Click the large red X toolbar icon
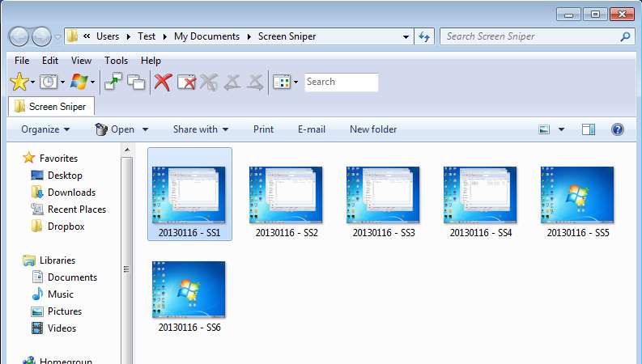The width and height of the screenshot is (642, 364). tap(163, 82)
